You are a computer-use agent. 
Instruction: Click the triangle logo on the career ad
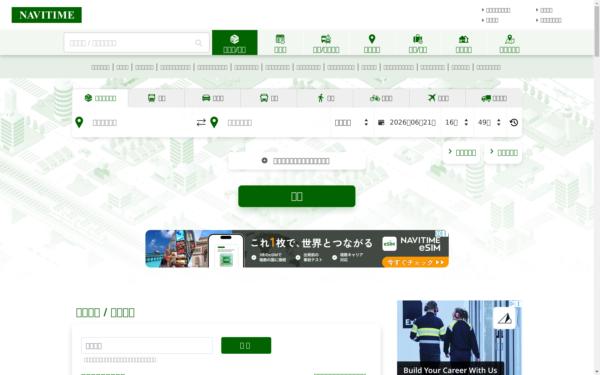(x=504, y=318)
